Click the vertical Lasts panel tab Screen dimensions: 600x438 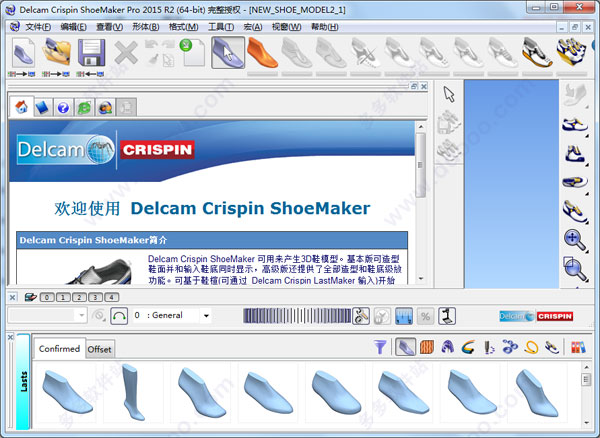[23, 381]
